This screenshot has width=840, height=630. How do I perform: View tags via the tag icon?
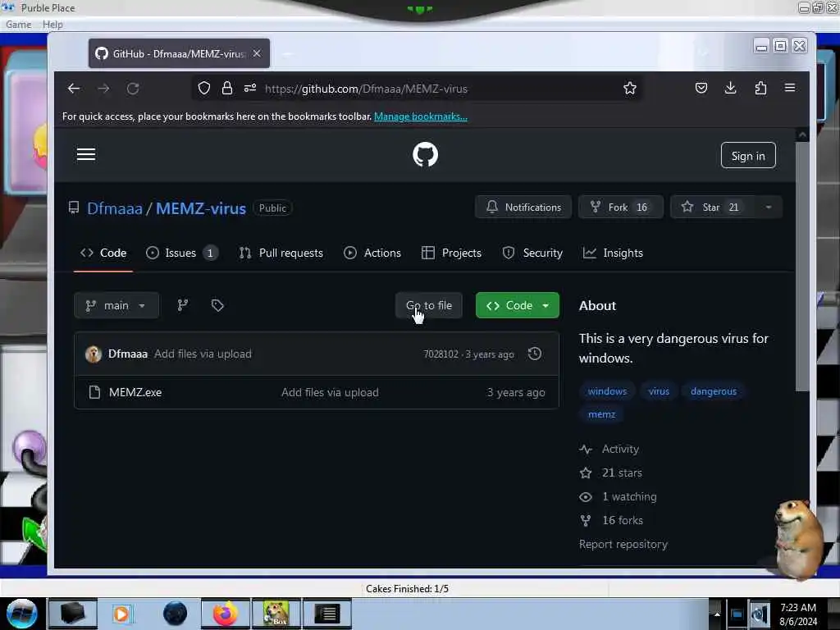tap(217, 305)
